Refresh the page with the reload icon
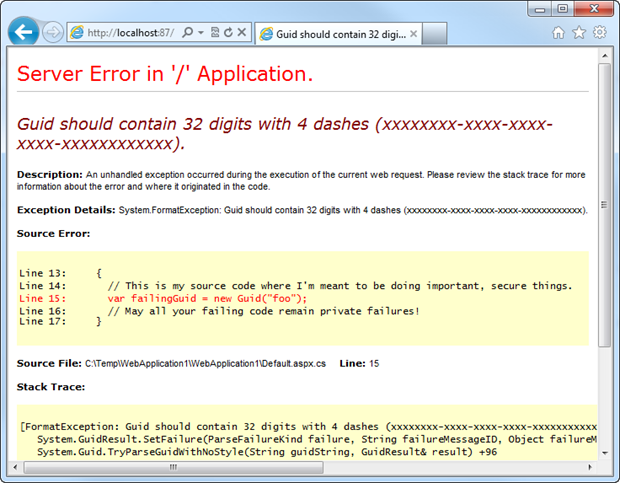The width and height of the screenshot is (620, 483). coord(228,32)
